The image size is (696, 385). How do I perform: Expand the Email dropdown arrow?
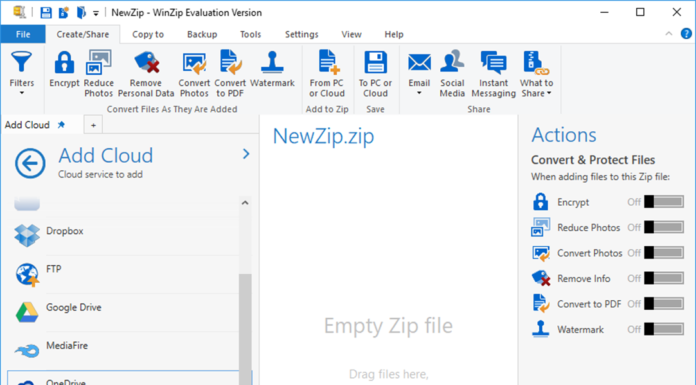click(419, 93)
